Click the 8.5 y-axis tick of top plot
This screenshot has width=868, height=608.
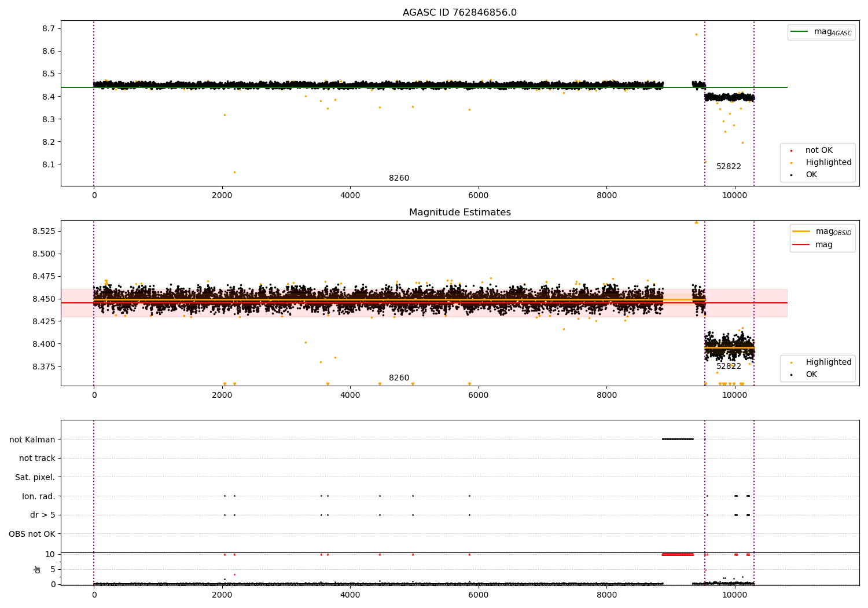pos(49,74)
